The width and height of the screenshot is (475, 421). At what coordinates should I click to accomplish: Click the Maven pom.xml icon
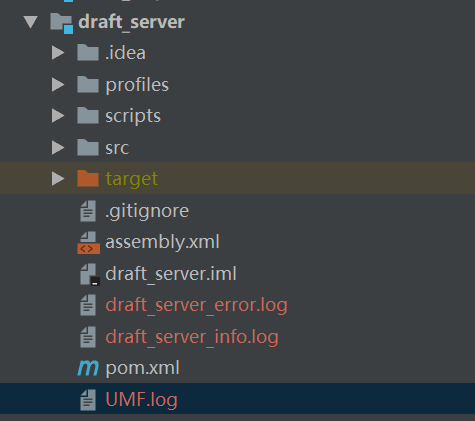(x=88, y=368)
